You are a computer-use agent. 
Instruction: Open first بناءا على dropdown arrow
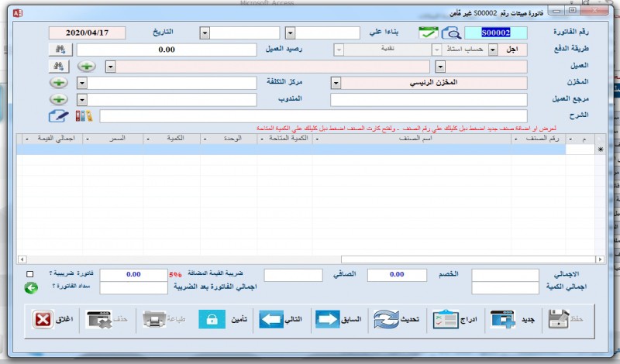290,33
